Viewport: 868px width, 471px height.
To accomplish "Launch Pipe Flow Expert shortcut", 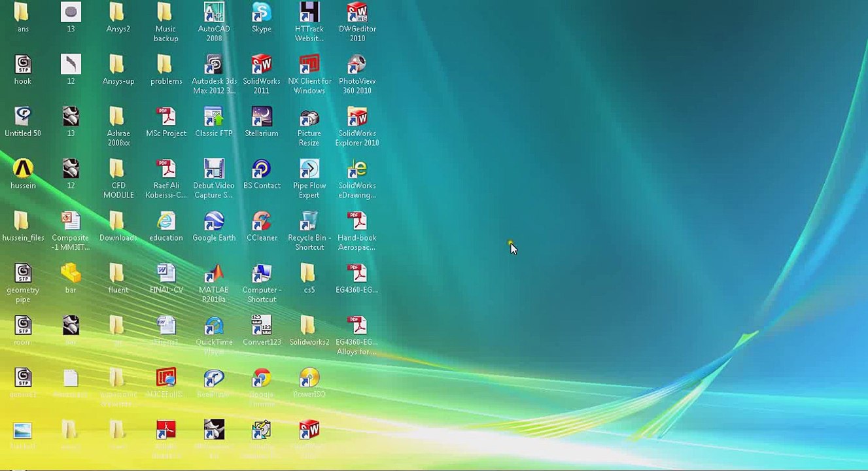I will pyautogui.click(x=309, y=169).
